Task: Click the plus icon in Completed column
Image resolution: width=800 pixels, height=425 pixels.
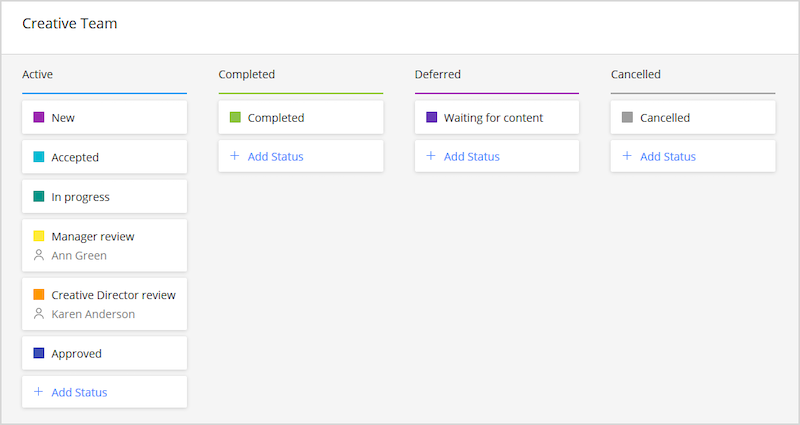Action: (x=235, y=156)
